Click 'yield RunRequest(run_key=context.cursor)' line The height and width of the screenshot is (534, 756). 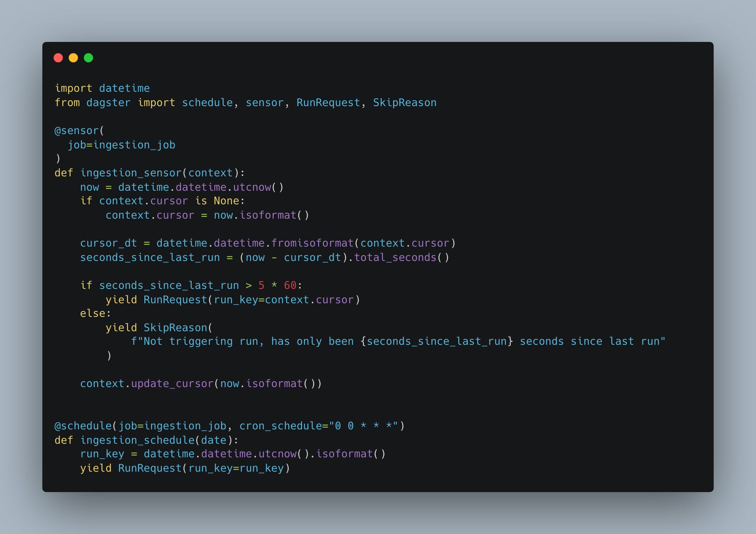(233, 300)
